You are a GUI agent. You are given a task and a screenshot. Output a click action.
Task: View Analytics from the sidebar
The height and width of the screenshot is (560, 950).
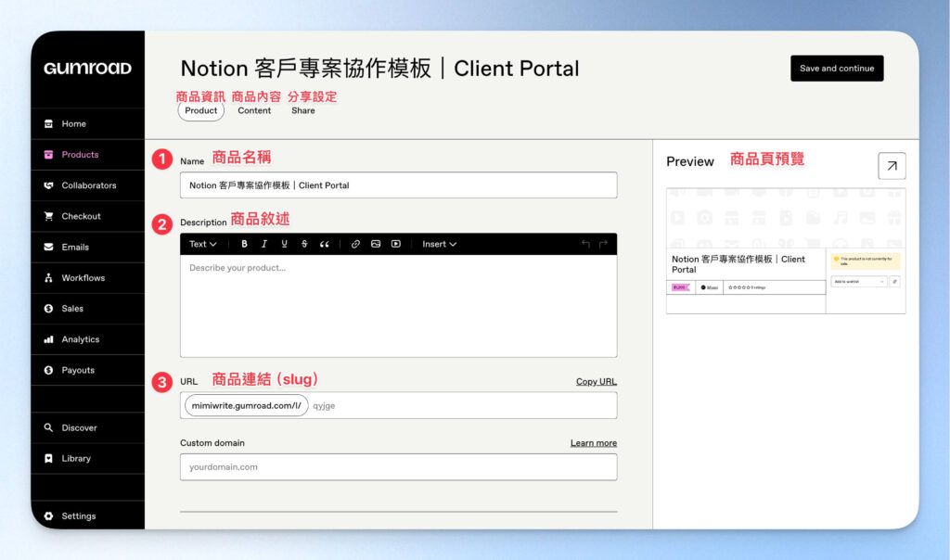(88, 339)
